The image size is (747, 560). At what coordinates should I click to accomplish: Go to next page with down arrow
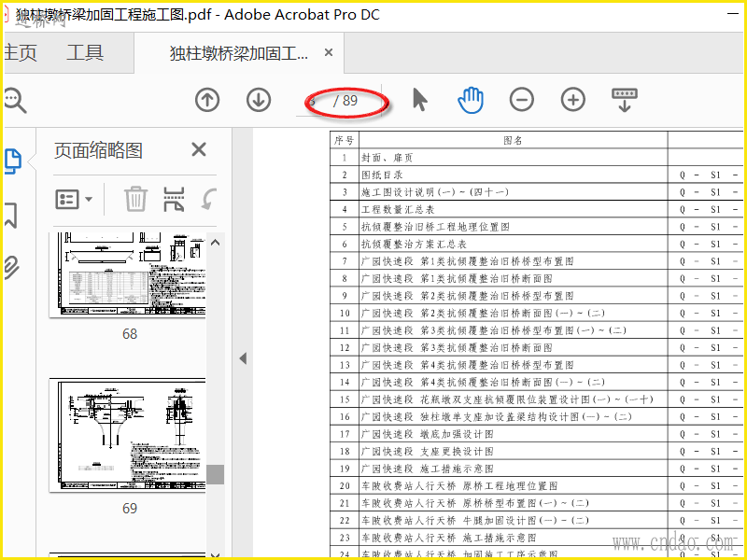point(259,101)
